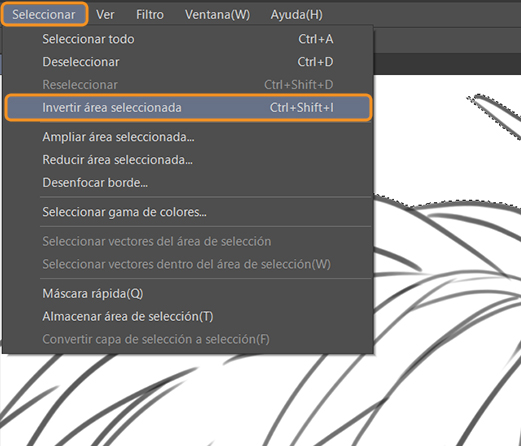The height and width of the screenshot is (446, 521).
Task: Choose Seleccionar todo
Action: (x=188, y=39)
